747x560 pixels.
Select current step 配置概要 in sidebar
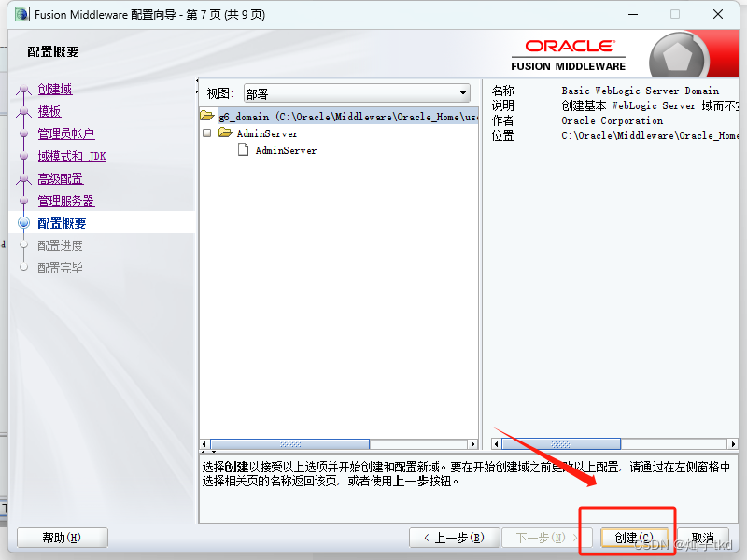pos(62,223)
